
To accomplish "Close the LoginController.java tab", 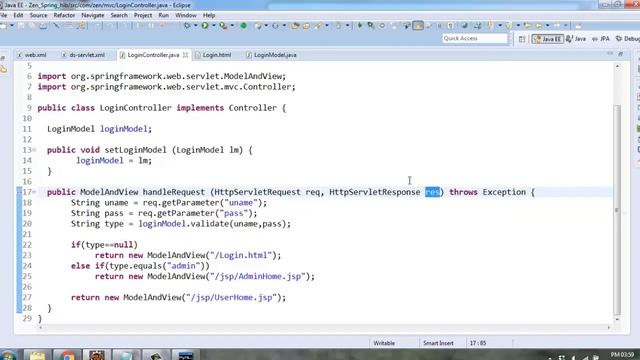I will click(x=185, y=55).
